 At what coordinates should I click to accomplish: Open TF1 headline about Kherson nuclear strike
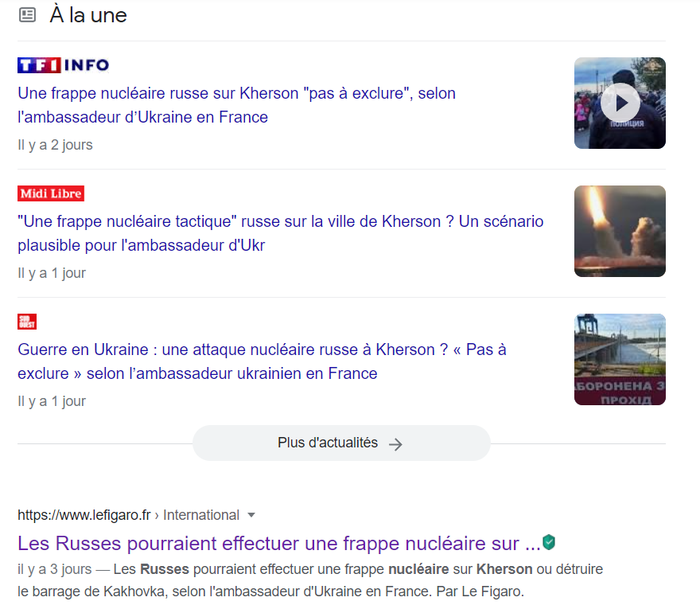coord(236,105)
